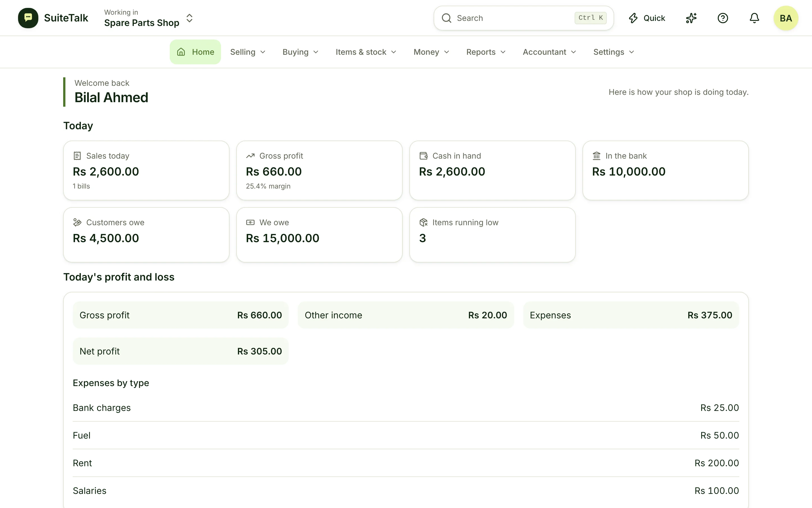Click the 1 bills text under Sales today

(x=81, y=186)
